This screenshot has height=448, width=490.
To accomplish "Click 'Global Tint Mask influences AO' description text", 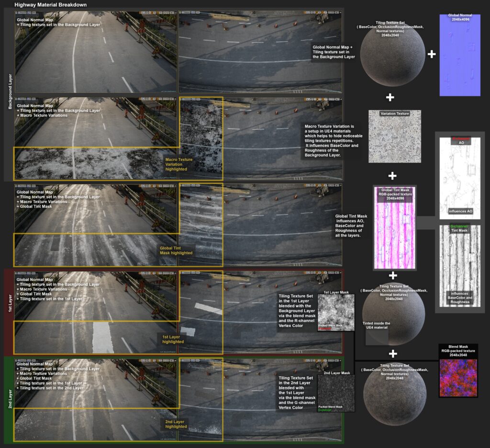I will coord(351,226).
